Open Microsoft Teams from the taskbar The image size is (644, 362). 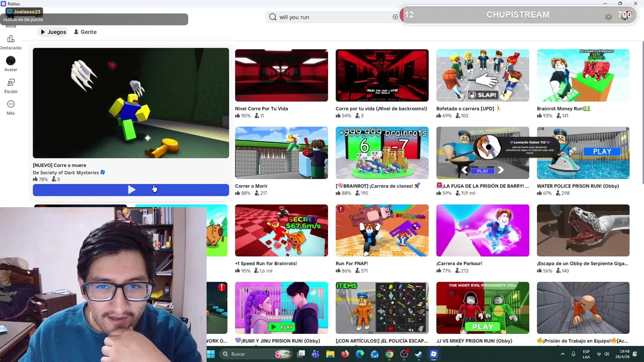[x=315, y=354]
